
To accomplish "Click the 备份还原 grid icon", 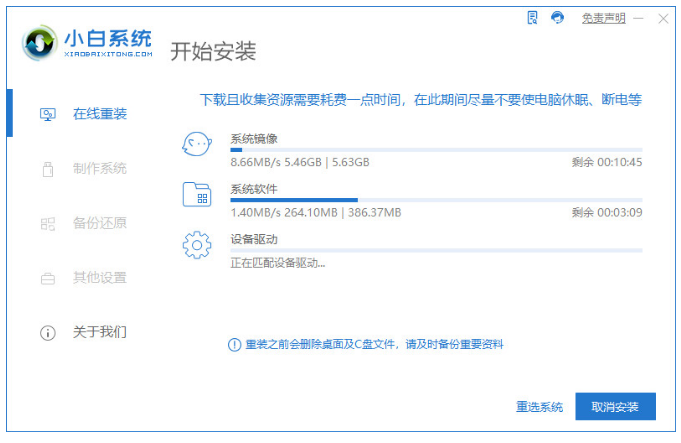I will 48,224.
